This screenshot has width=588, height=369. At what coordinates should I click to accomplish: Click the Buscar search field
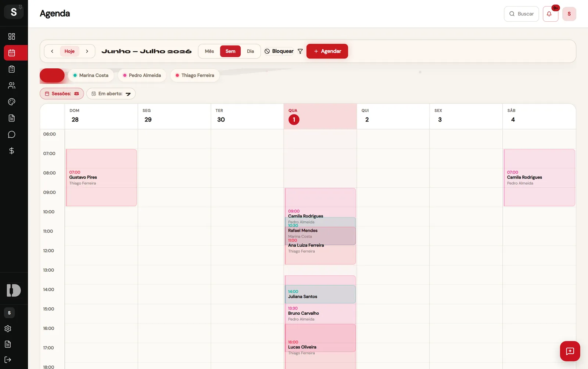click(521, 14)
